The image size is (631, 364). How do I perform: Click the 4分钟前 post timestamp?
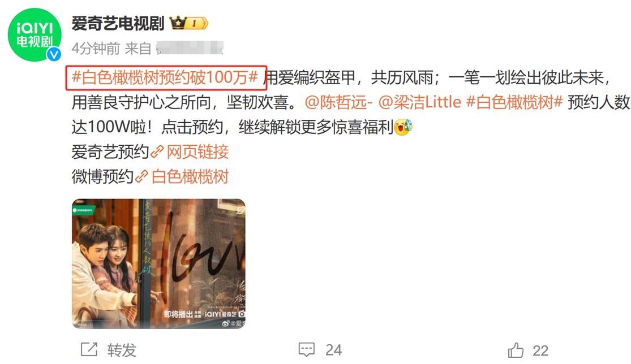[x=96, y=49]
